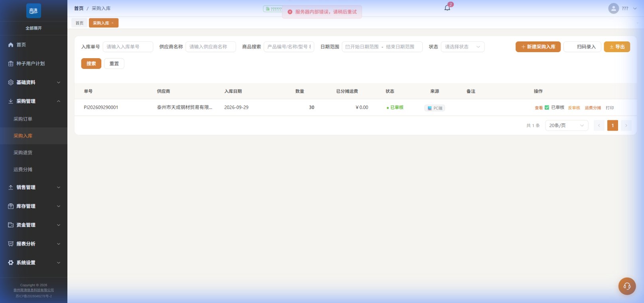Click the green 已审核 check mark
The width and height of the screenshot is (644, 303).
click(547, 108)
